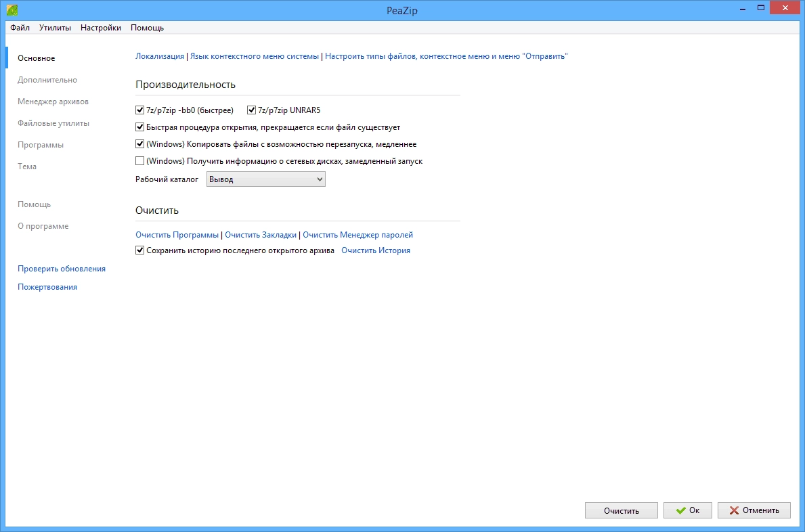Open the Локализация link

pos(160,56)
